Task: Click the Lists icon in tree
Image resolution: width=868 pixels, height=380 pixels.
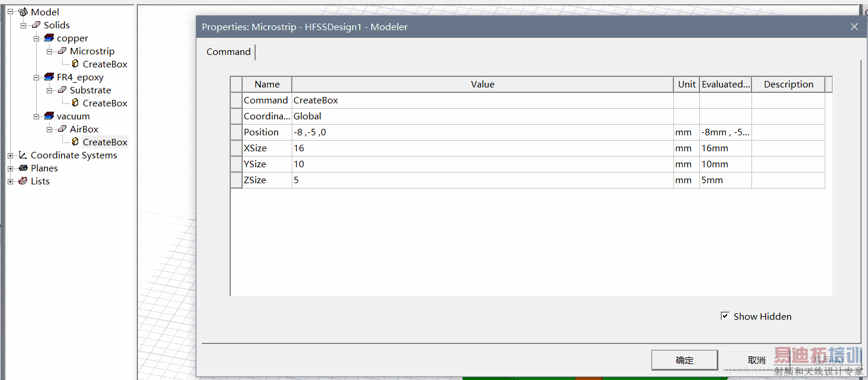Action: click(23, 181)
